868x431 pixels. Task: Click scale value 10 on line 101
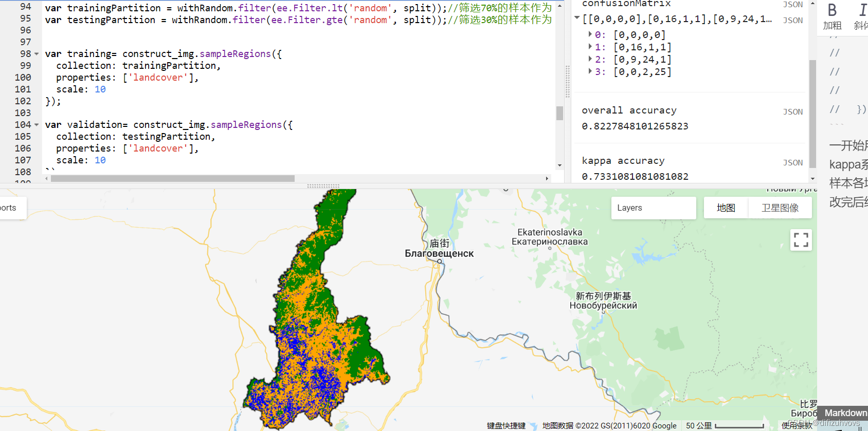click(x=100, y=89)
